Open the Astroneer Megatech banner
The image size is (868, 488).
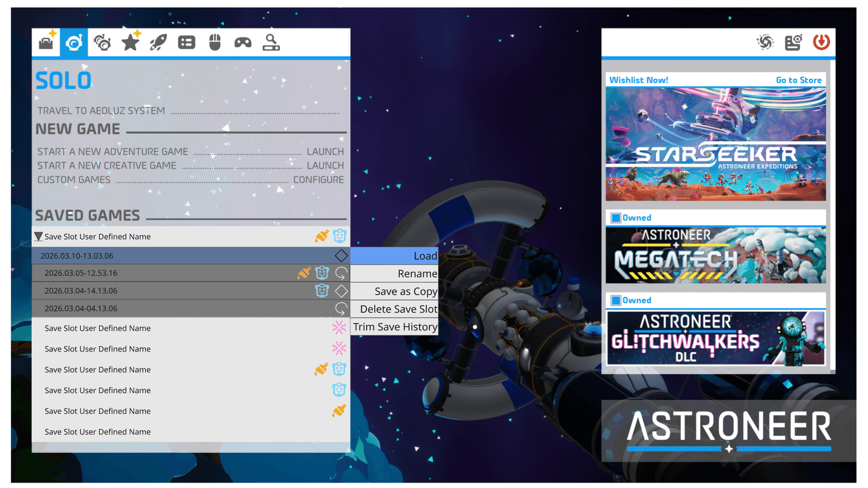(716, 255)
